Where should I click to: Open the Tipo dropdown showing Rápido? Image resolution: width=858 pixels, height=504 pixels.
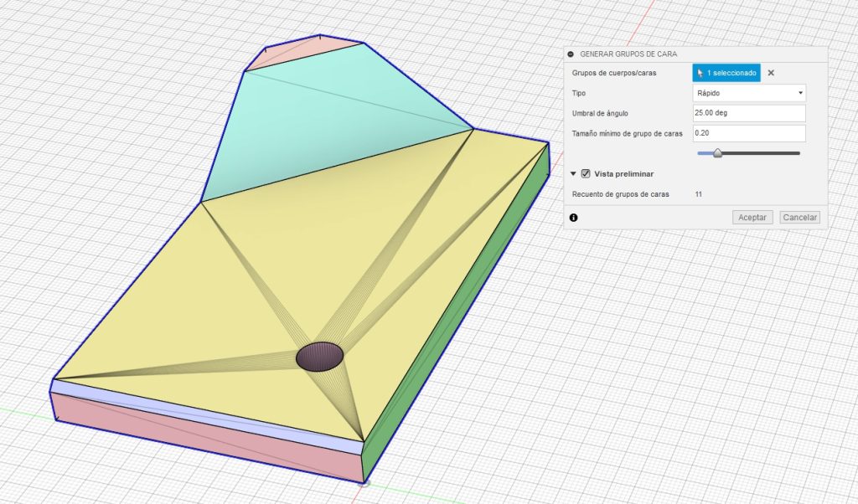click(749, 93)
